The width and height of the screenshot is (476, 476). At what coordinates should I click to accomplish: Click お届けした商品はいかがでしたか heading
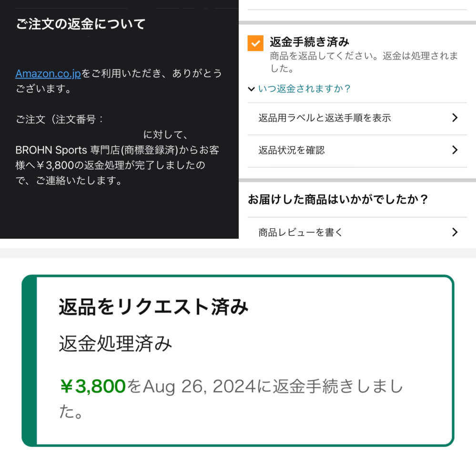pos(338,200)
